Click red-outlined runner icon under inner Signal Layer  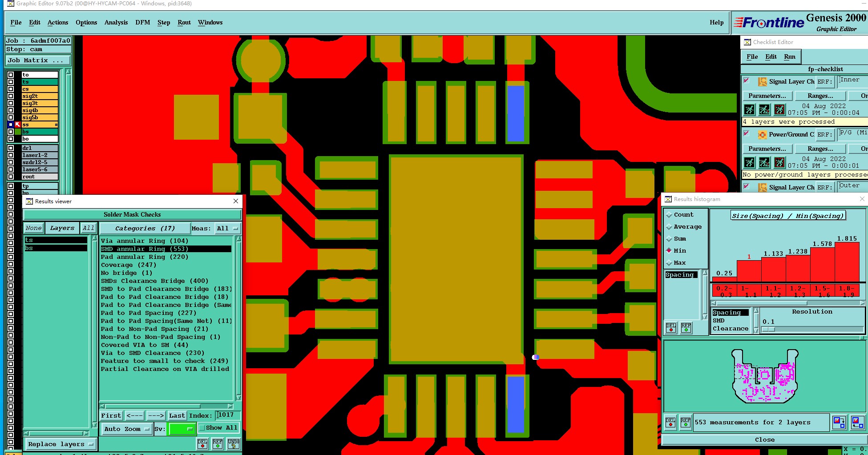pos(779,109)
